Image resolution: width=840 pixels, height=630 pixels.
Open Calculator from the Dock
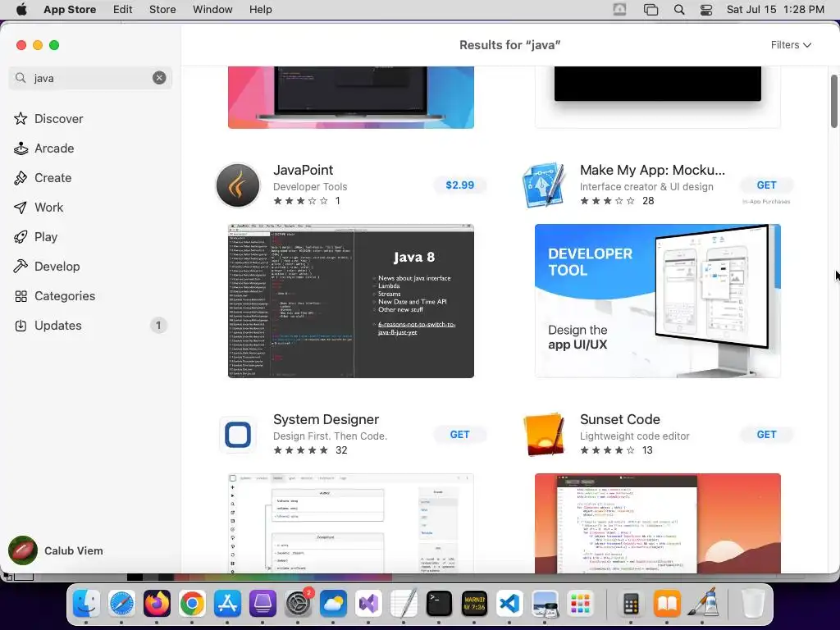point(631,604)
